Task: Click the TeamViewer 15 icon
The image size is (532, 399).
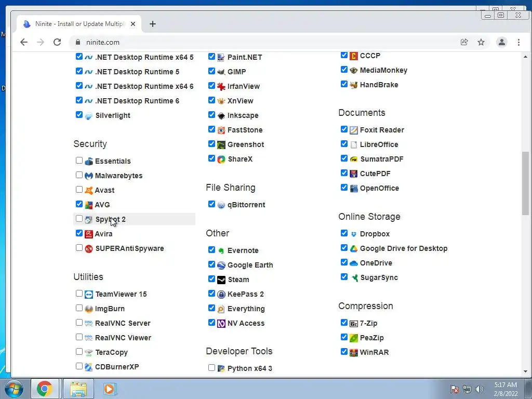Action: (88, 295)
